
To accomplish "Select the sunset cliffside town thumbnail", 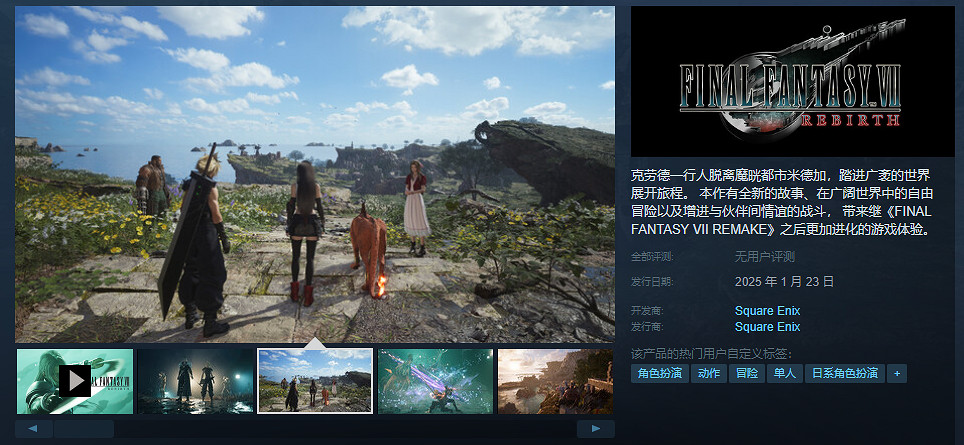I will click(555, 381).
